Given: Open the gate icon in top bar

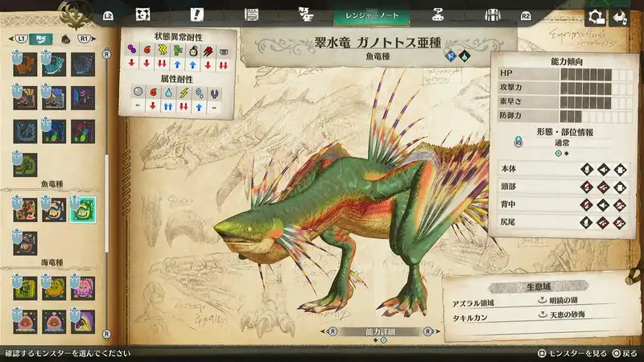Looking at the screenshot, I should click(492, 15).
